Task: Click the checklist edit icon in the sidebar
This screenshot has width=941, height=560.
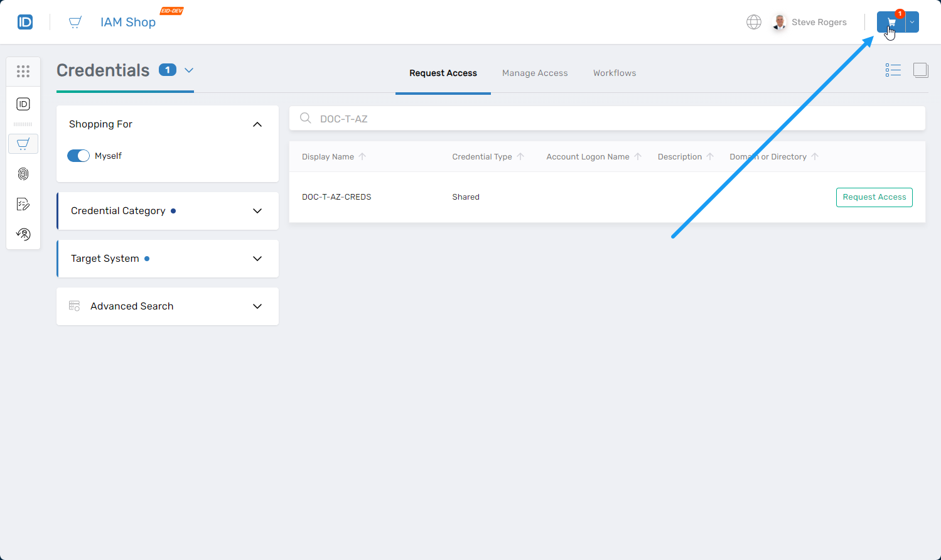Action: pos(23,204)
